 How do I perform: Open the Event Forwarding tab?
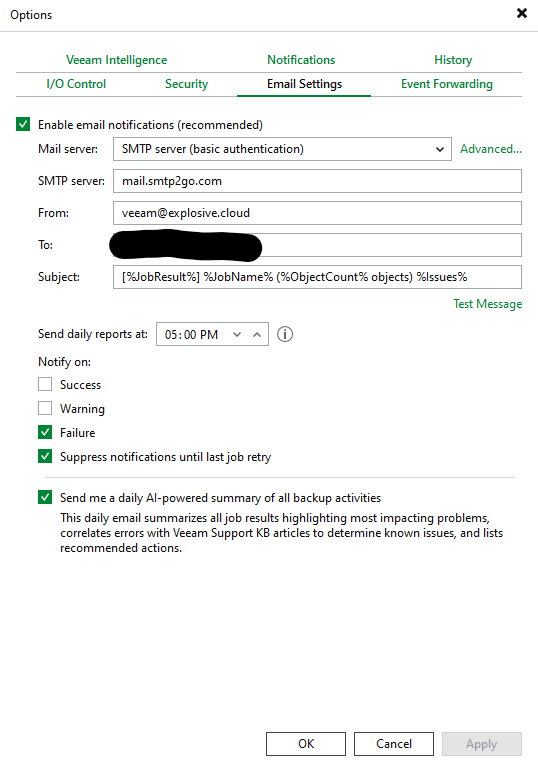coord(447,84)
